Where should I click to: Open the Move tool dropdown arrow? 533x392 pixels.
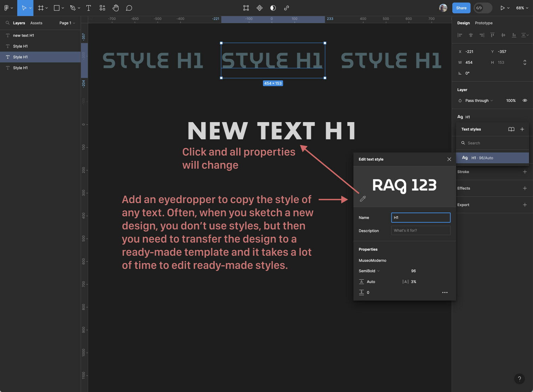[x=30, y=8]
